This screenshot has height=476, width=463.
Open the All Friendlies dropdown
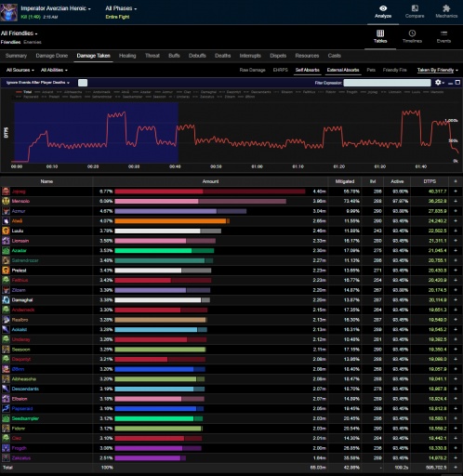tap(19, 33)
